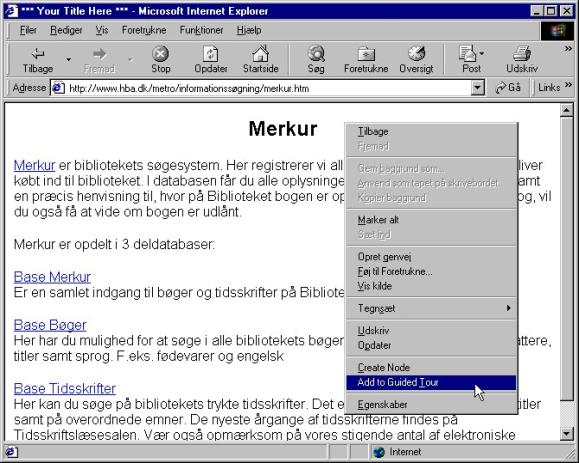The height and width of the screenshot is (463, 579).
Task: Expand the Tegnsæt submenu
Action: 431,308
